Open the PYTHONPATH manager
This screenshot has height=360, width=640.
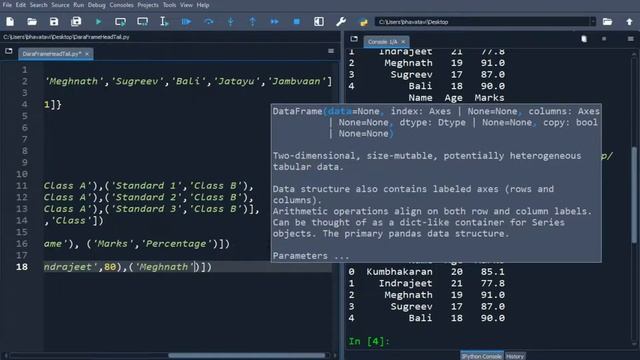363,22
